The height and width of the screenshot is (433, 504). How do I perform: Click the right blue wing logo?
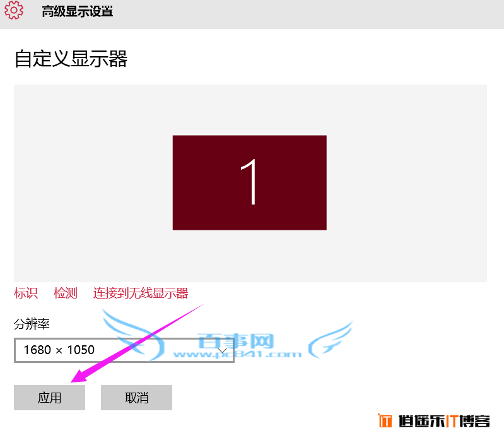pyautogui.click(x=331, y=340)
